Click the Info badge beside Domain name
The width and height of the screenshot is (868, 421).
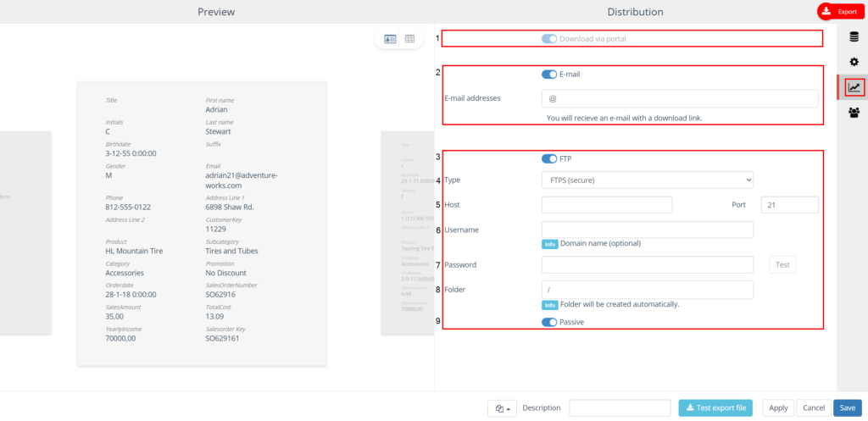click(549, 244)
